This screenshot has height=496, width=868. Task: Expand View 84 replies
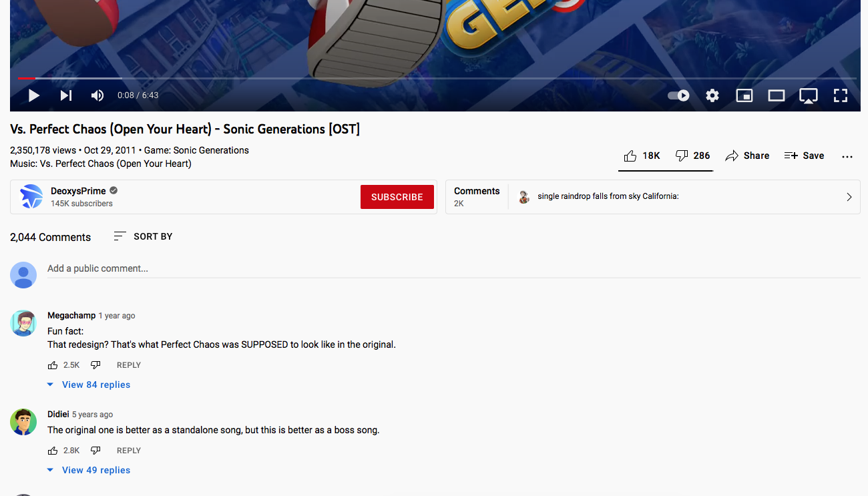(88, 385)
